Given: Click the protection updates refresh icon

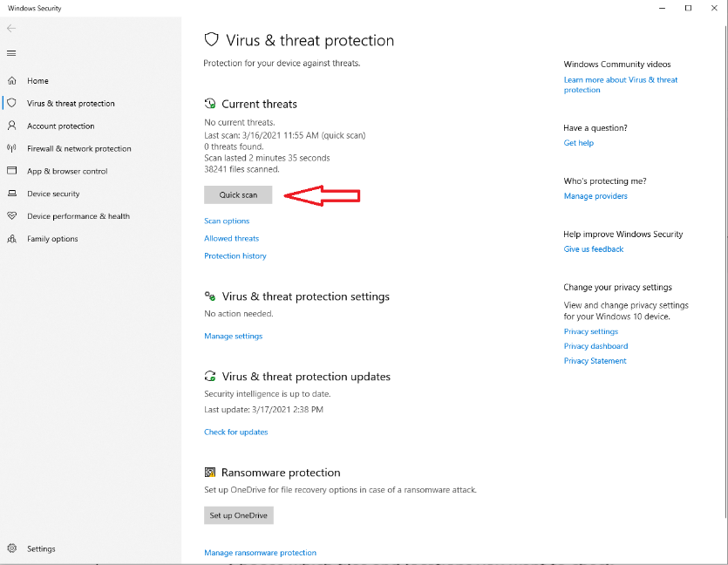Looking at the screenshot, I should pos(210,376).
